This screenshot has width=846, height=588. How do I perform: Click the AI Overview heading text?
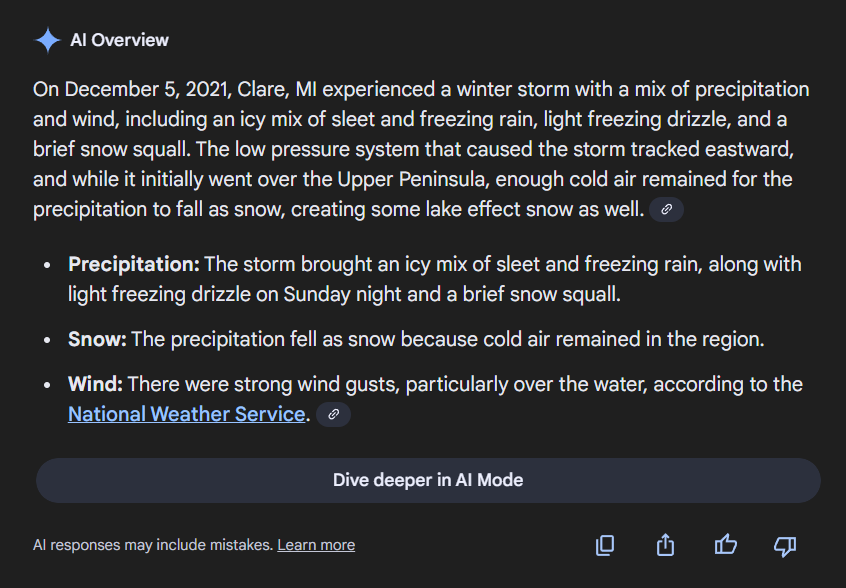click(119, 40)
